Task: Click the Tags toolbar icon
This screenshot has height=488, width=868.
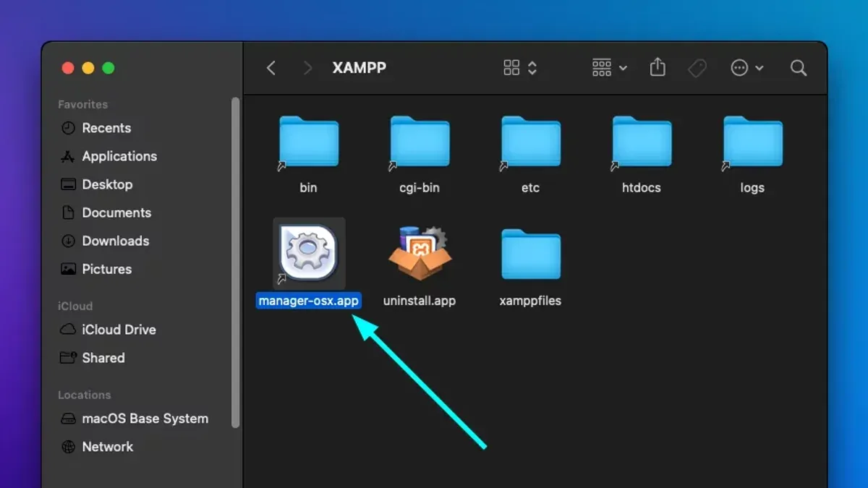Action: click(x=697, y=68)
